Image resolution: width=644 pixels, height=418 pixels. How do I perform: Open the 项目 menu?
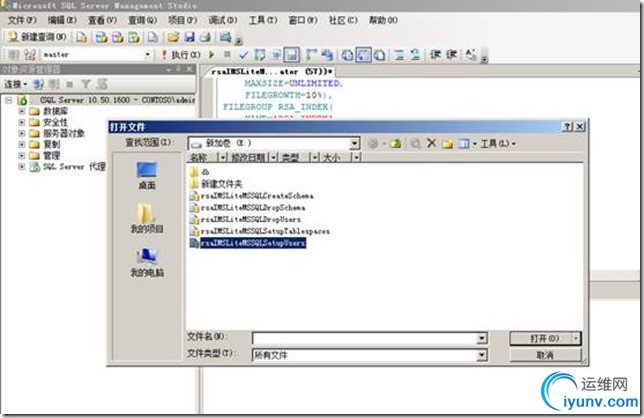tap(182, 20)
